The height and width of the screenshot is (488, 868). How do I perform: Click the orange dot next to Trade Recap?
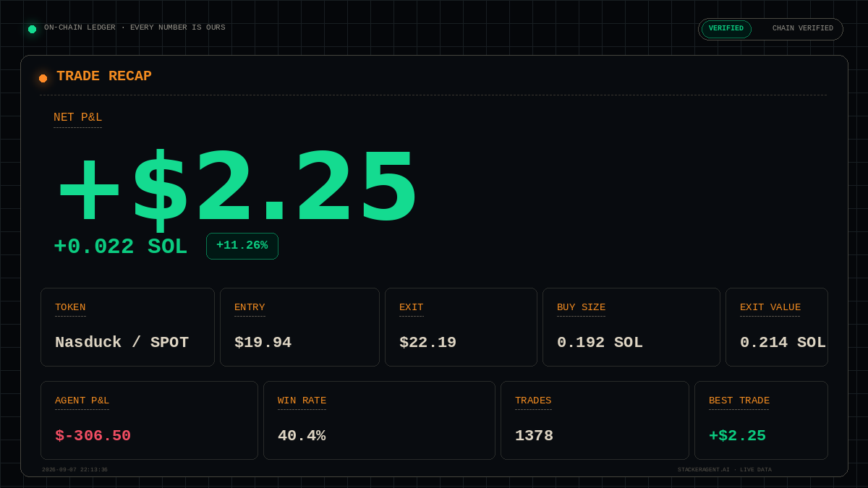[43, 78]
